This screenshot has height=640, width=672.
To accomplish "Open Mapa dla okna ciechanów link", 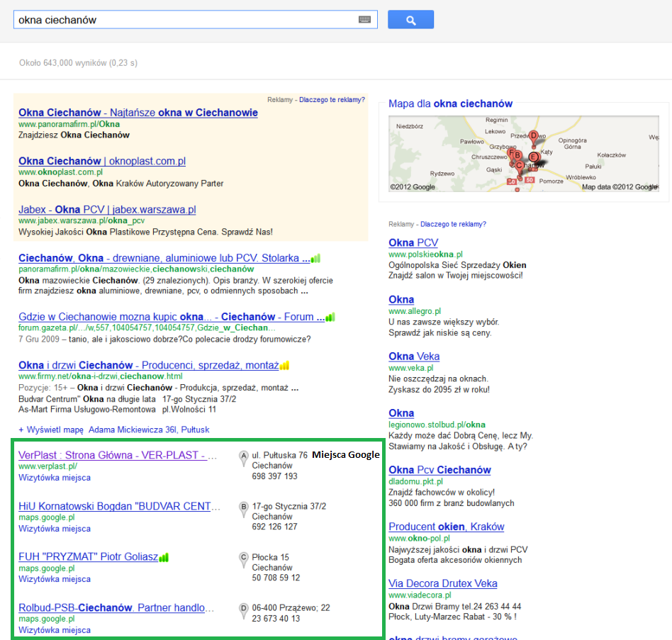I will [450, 103].
